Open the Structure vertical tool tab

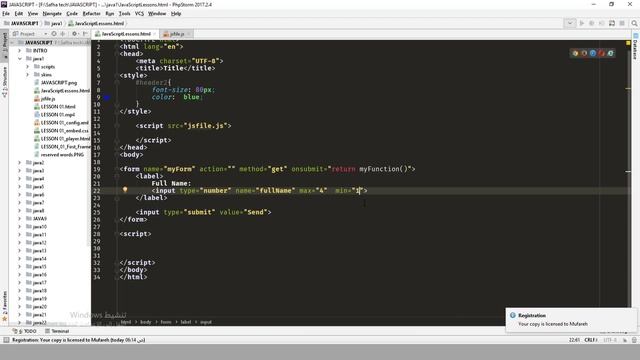4,82
